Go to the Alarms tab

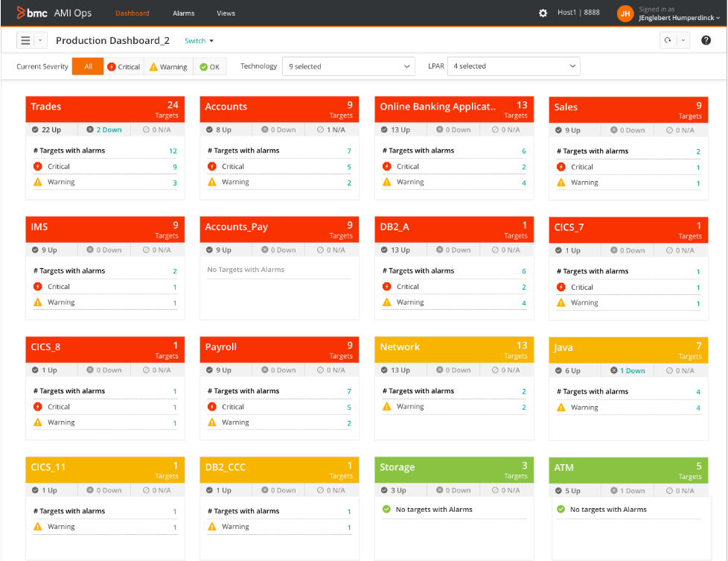(183, 13)
